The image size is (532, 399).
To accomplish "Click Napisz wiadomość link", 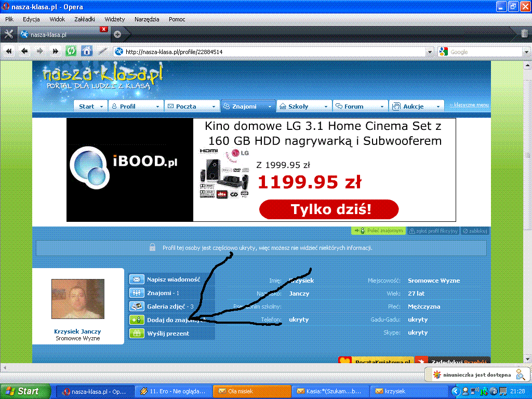I will tap(174, 280).
